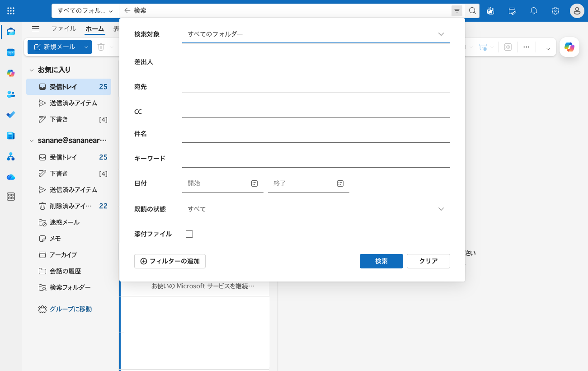Open the Copilot icon in the app rail
588x371 pixels.
click(11, 73)
